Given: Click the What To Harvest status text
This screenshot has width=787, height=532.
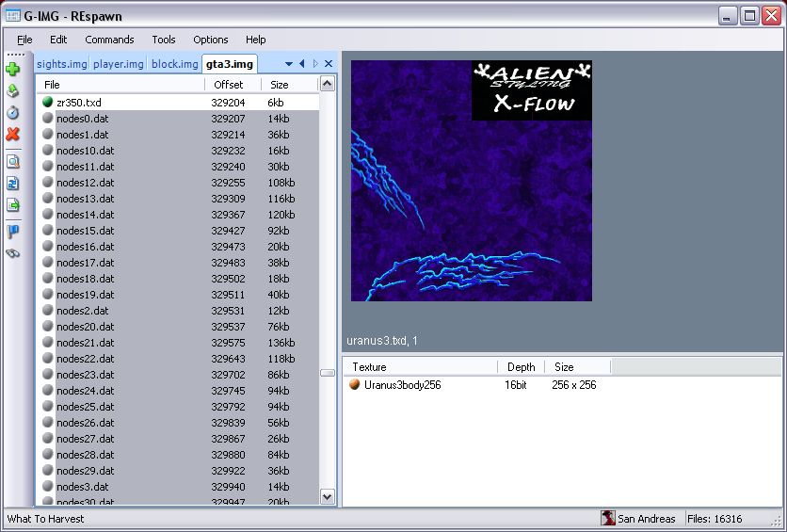Looking at the screenshot, I should [x=46, y=519].
